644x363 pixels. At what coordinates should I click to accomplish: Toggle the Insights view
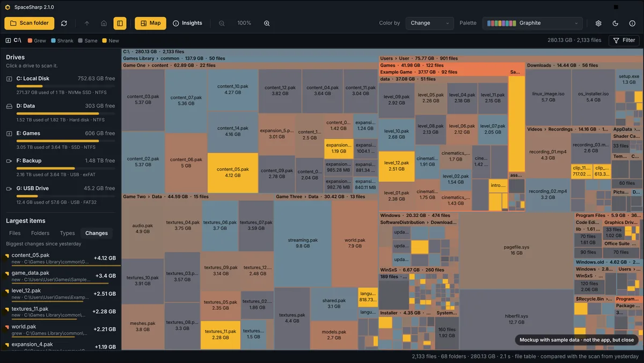(187, 23)
